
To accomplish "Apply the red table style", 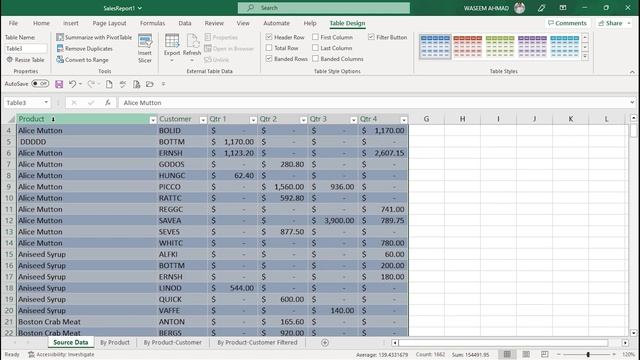I will pyautogui.click(x=467, y=47).
